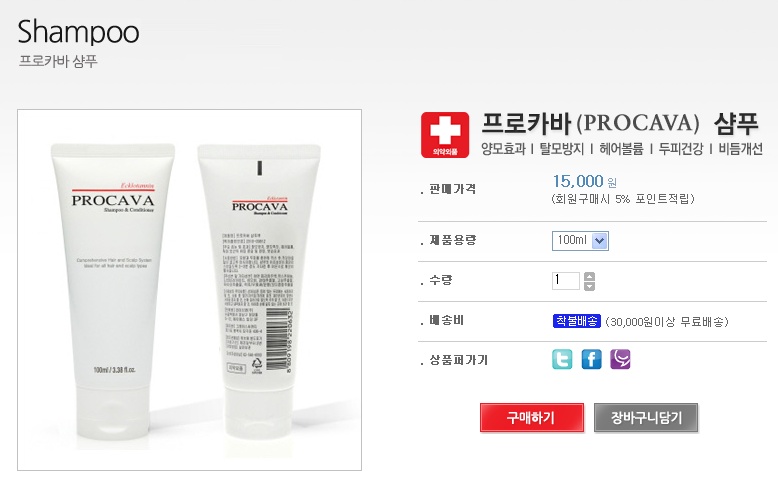The width and height of the screenshot is (778, 487).
Task: Click the quantity input field
Action: pos(566,280)
